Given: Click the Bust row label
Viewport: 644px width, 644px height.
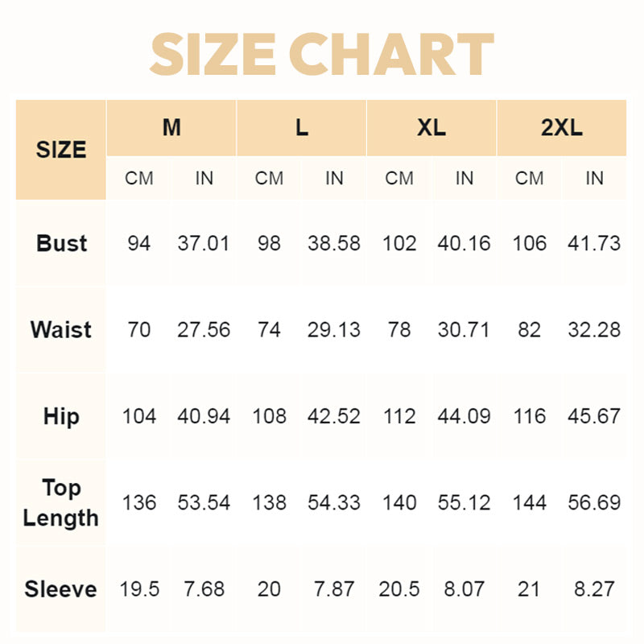Looking at the screenshot, I should click(61, 243).
